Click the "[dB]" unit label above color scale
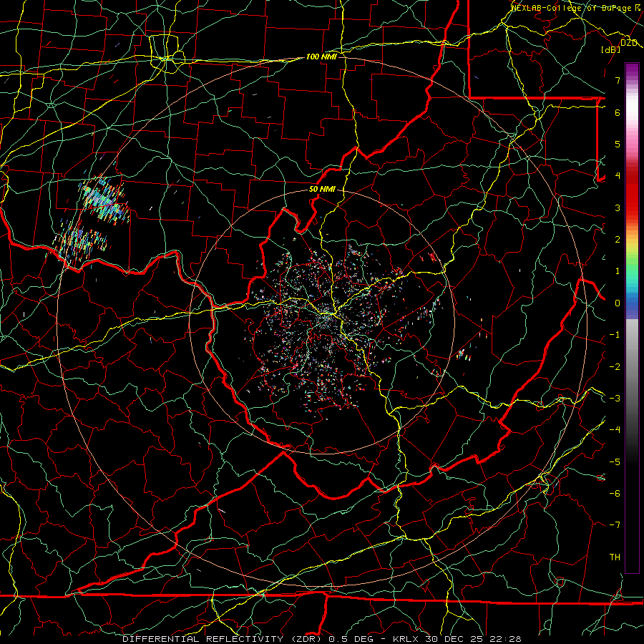Image resolution: width=644 pixels, height=644 pixels. (x=611, y=49)
